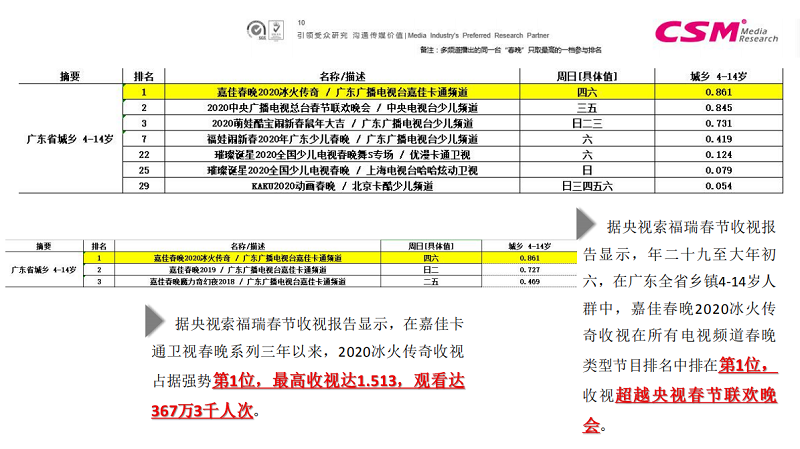Image resolution: width=800 pixels, height=449 pixels.
Task: Click the rating value 0.731
Action: pos(718,123)
